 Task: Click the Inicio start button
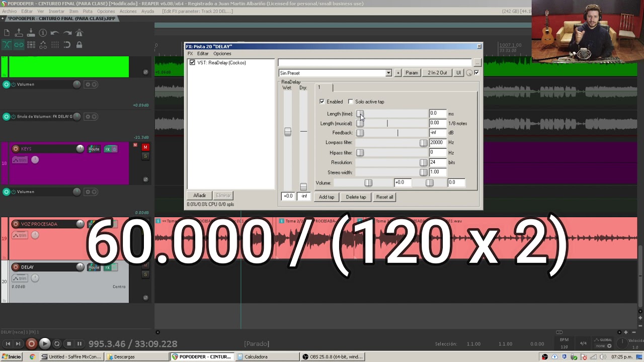pyautogui.click(x=11, y=357)
